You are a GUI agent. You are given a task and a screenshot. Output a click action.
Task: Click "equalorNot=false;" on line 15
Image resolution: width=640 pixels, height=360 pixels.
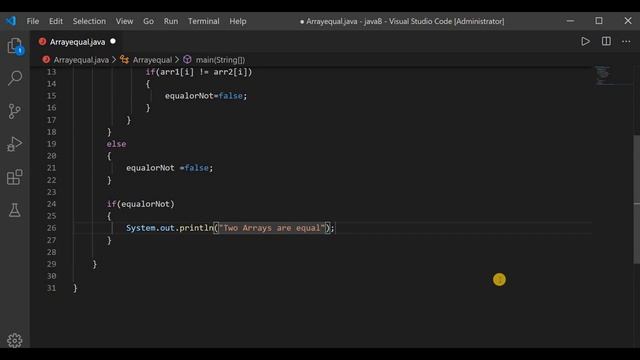click(206, 96)
